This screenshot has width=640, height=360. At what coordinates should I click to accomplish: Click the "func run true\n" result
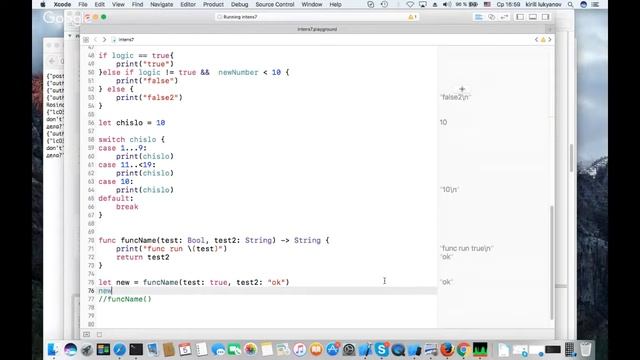point(467,248)
